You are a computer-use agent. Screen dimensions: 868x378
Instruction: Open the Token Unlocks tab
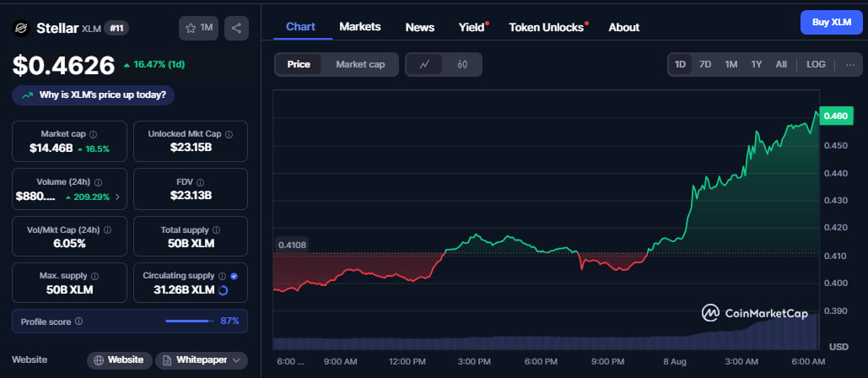547,27
